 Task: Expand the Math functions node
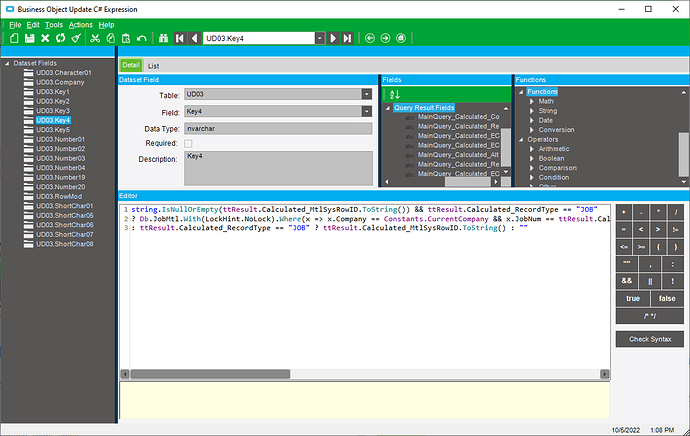click(x=532, y=101)
